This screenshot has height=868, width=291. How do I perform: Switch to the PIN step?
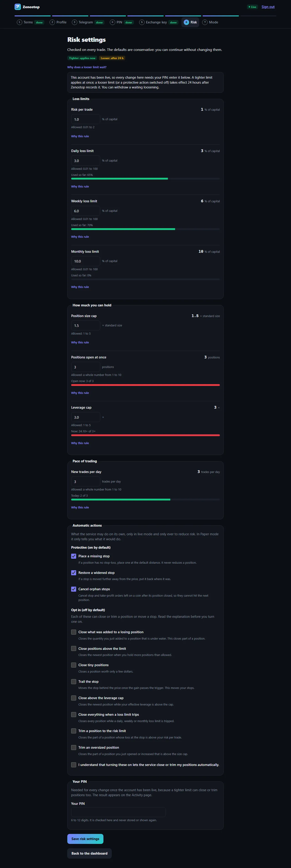coord(122,22)
